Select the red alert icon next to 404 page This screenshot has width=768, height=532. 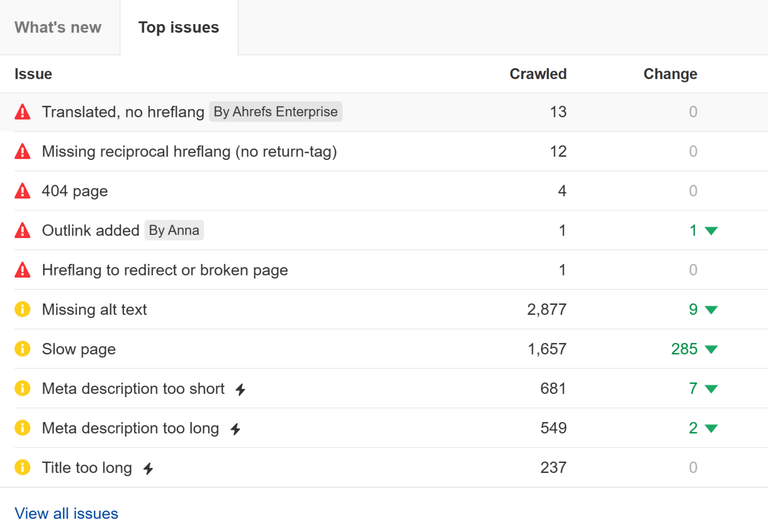(x=22, y=190)
